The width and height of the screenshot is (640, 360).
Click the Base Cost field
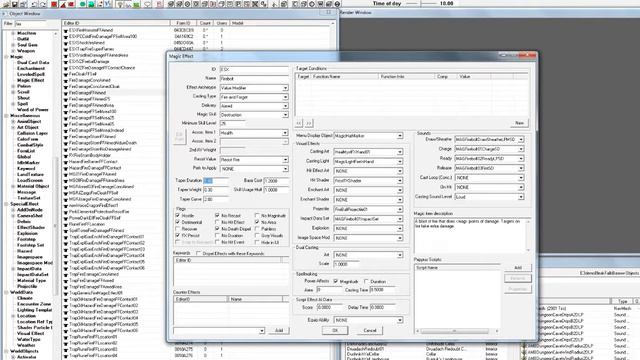tap(276, 180)
